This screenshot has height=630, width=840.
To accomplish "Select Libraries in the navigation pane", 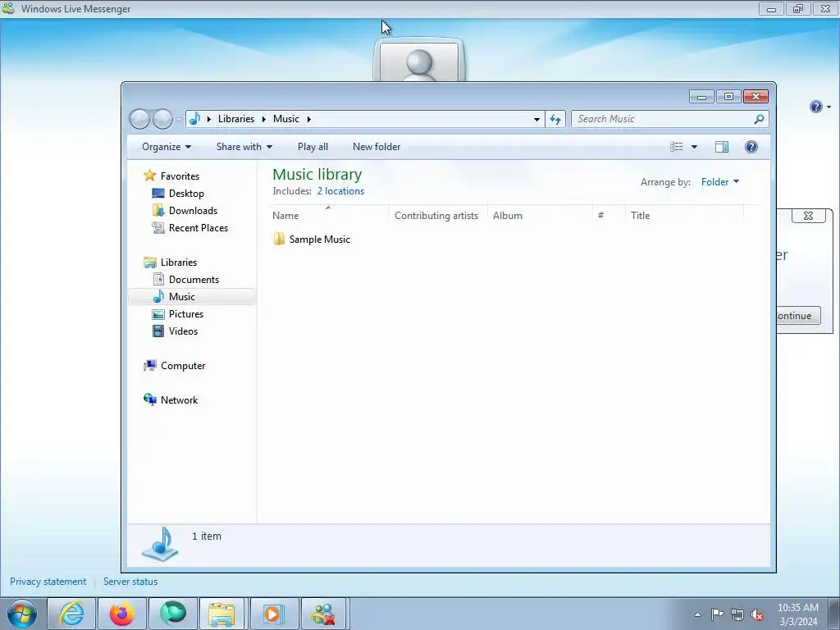I will [x=179, y=262].
